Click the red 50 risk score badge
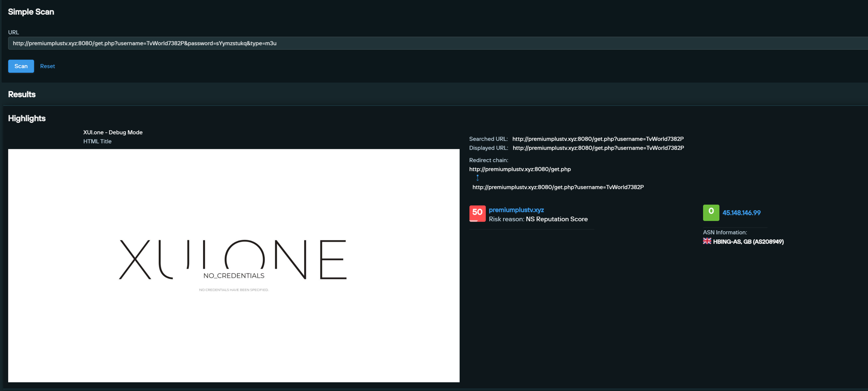Screen dimensions: 868x391 [x=477, y=213]
